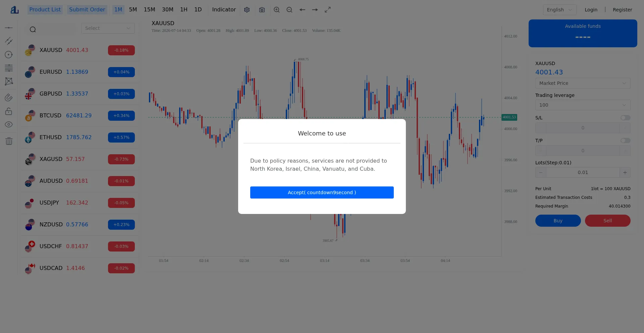Click the platform logo icon

(x=14, y=10)
